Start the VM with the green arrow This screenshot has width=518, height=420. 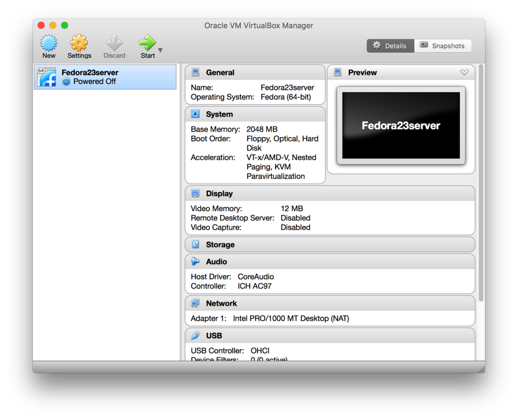point(147,43)
